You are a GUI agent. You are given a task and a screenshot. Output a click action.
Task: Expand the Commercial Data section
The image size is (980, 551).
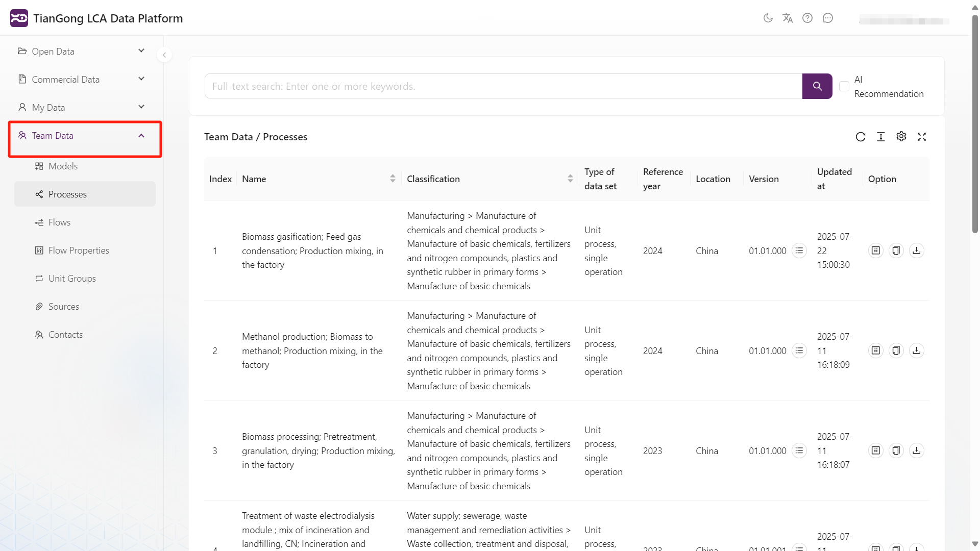(65, 79)
